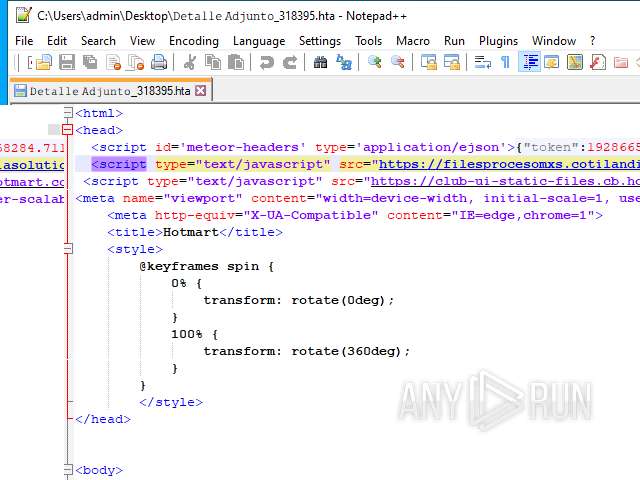Open the File menu
Viewport: 640px width, 480px height.
(24, 41)
